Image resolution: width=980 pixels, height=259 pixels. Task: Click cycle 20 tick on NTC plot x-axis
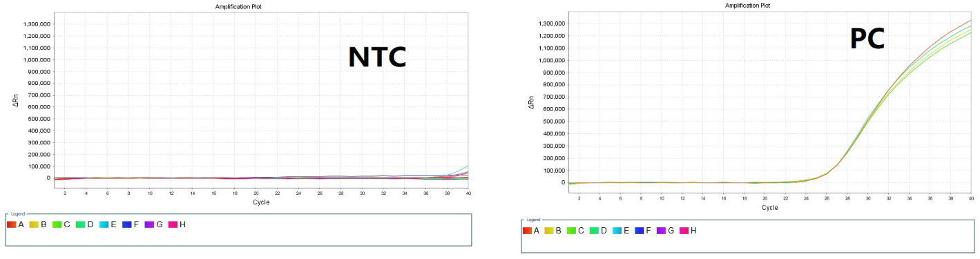coord(256,193)
